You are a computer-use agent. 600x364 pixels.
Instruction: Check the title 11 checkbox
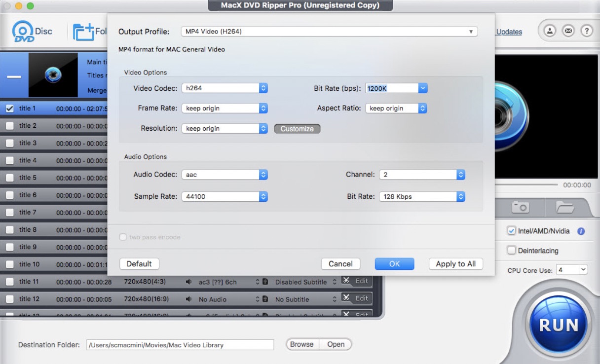point(9,282)
